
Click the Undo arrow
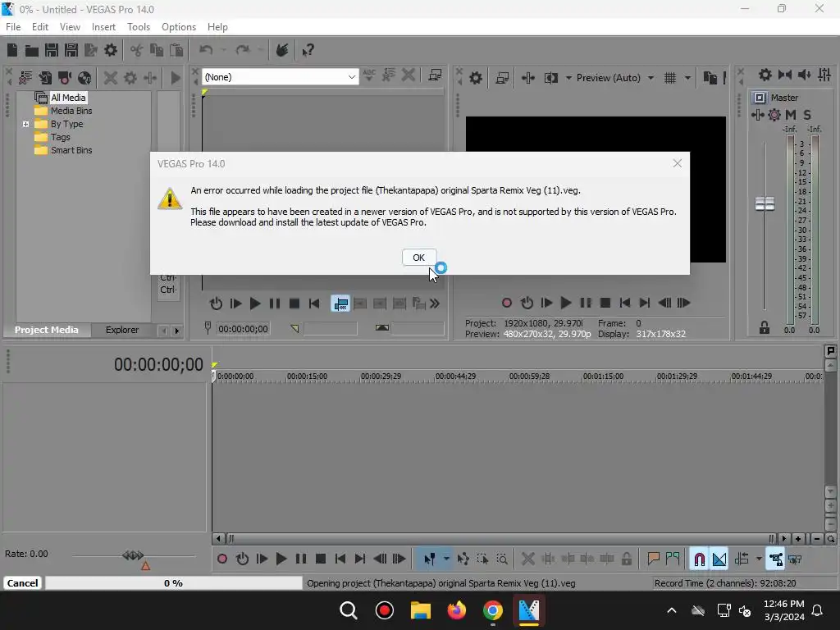pos(206,50)
